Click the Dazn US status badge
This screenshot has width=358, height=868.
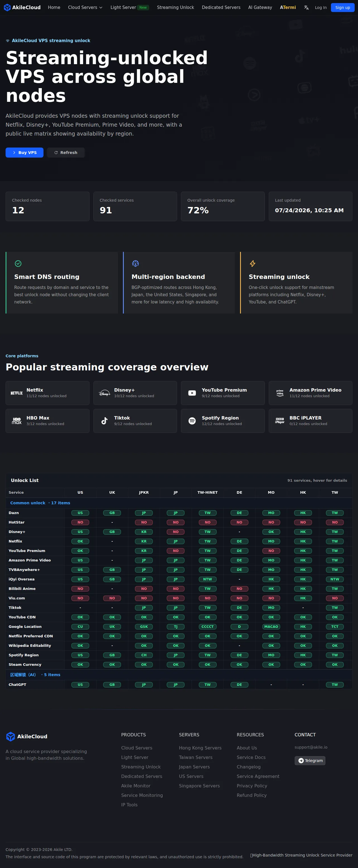point(80,513)
